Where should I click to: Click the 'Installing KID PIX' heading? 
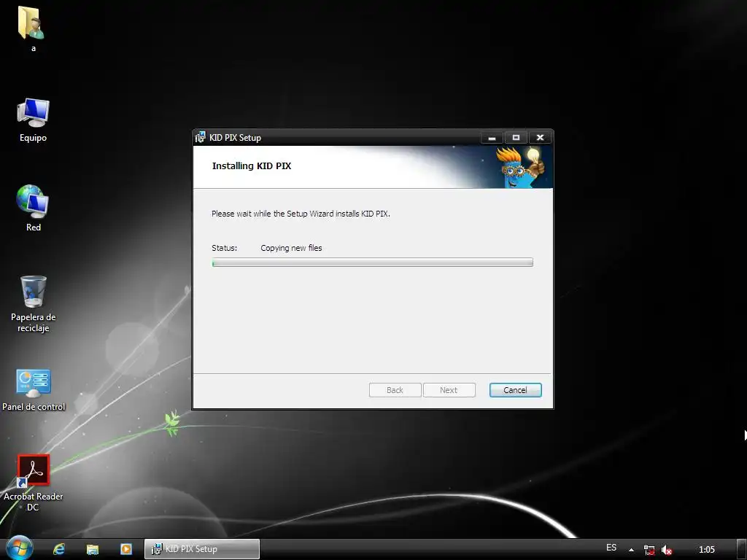[252, 166]
